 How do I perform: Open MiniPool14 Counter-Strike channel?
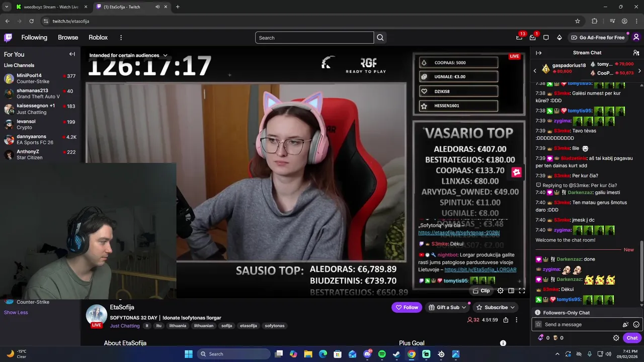[40, 78]
